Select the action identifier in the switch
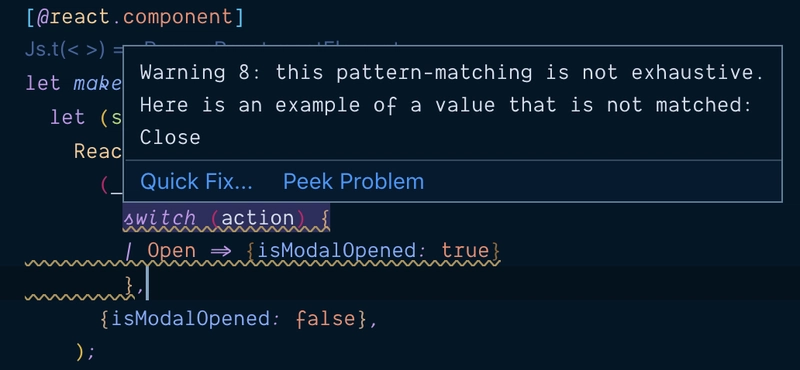This screenshot has height=370, width=800. click(258, 218)
